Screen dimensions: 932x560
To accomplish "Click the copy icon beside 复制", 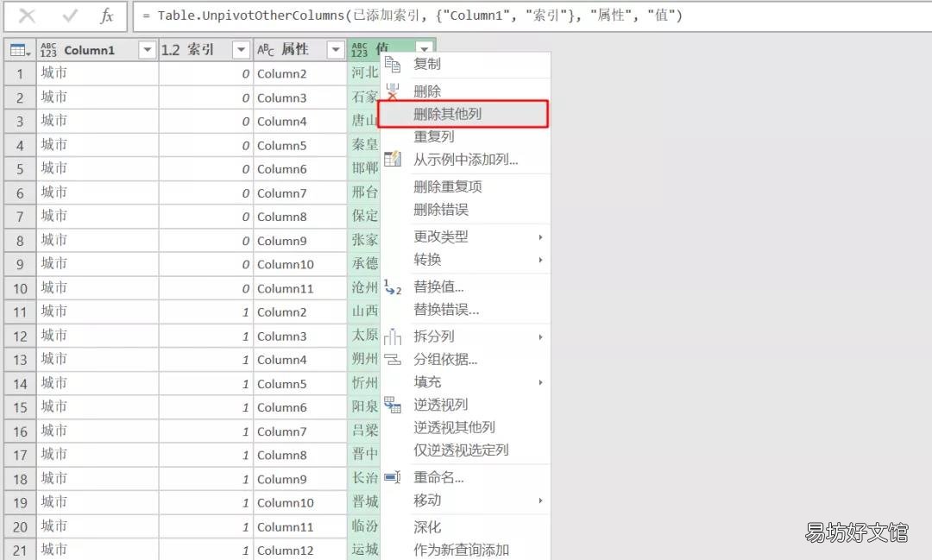I will click(393, 64).
